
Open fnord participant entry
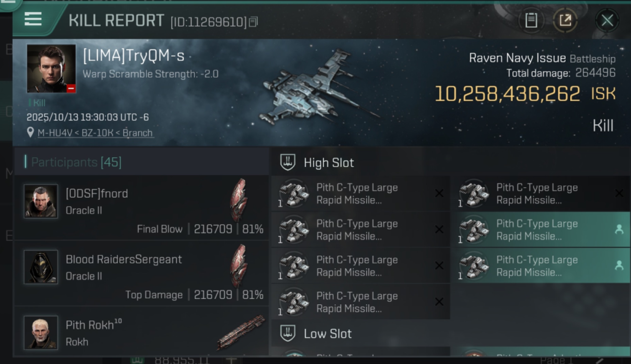pyautogui.click(x=141, y=208)
